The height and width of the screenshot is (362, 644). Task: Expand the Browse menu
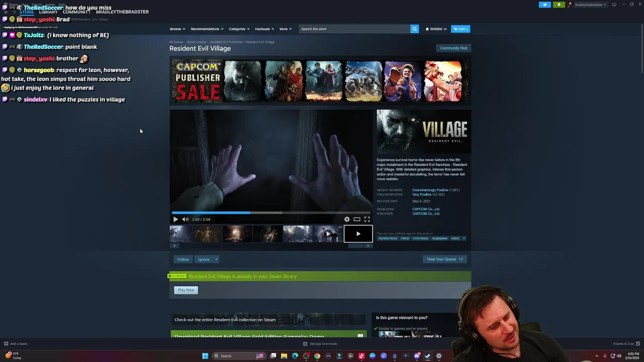pyautogui.click(x=177, y=29)
